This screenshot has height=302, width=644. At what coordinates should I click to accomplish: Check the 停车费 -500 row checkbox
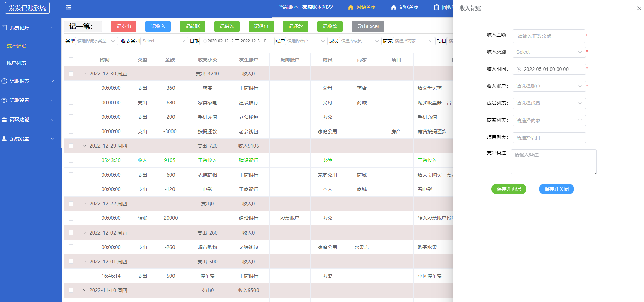pos(71,276)
